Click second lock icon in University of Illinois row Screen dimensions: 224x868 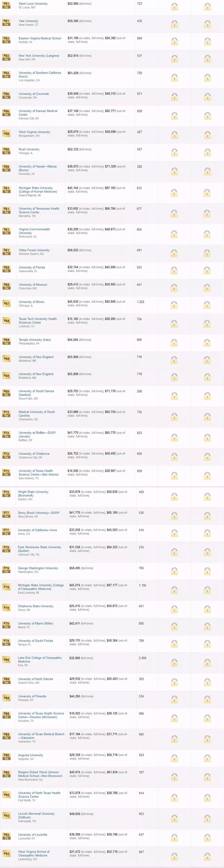tap(207, 305)
